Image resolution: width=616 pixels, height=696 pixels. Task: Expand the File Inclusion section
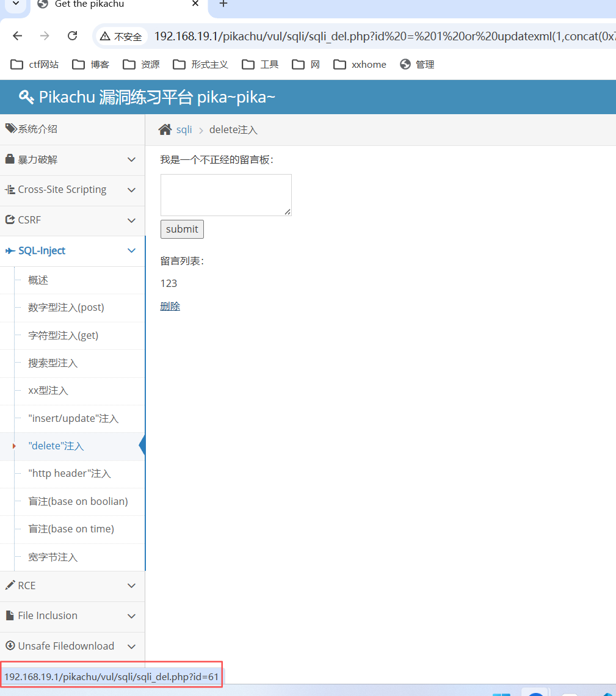tap(72, 616)
